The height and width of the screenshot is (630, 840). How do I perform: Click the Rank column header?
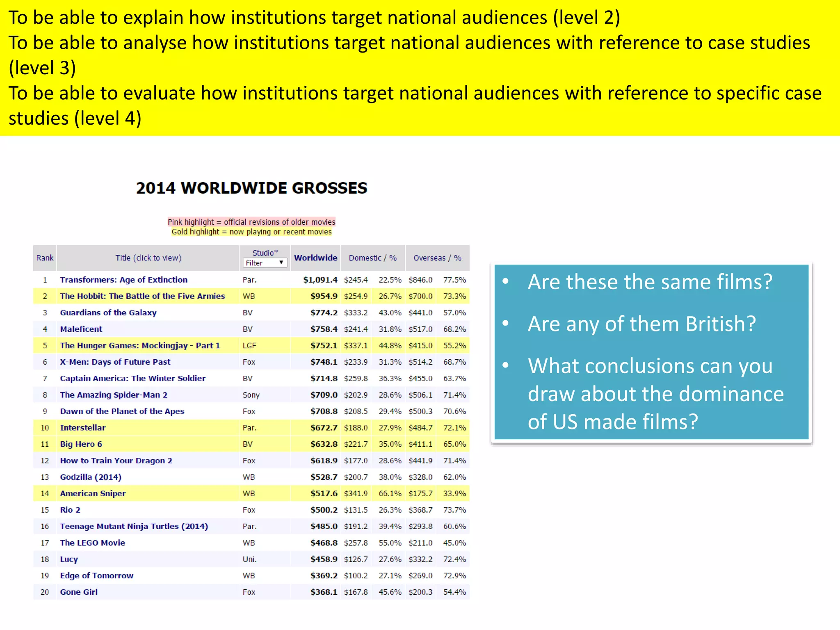pos(45,258)
